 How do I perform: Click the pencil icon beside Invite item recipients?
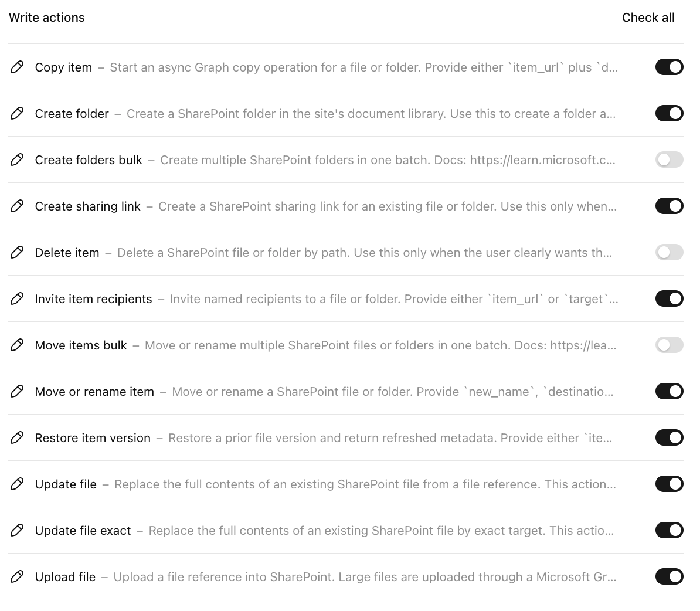tap(17, 298)
